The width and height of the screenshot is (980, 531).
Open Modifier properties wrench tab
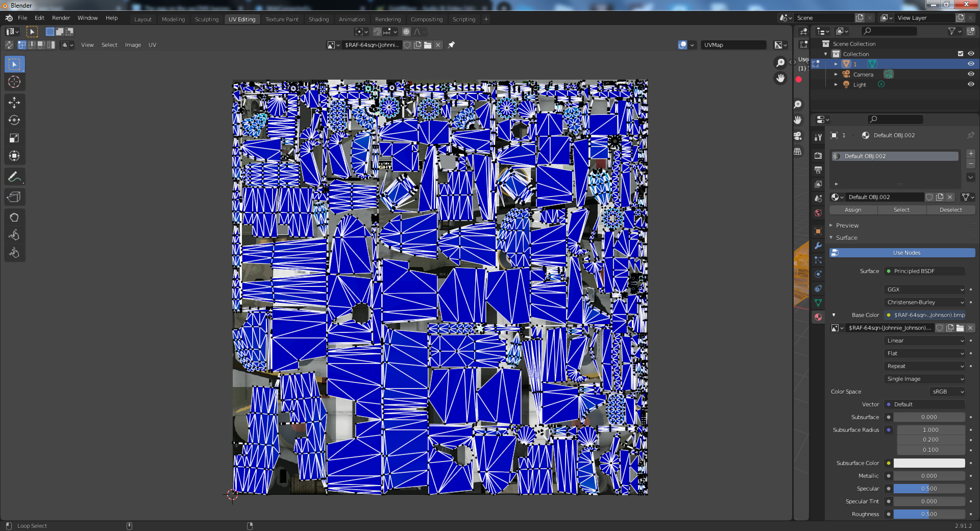tap(818, 246)
